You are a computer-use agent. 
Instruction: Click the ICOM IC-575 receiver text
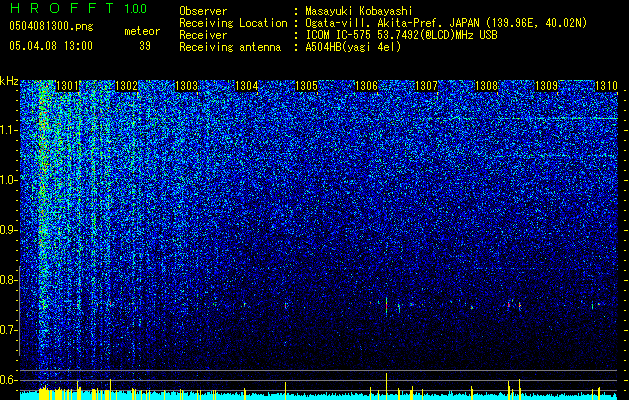[x=401, y=35]
